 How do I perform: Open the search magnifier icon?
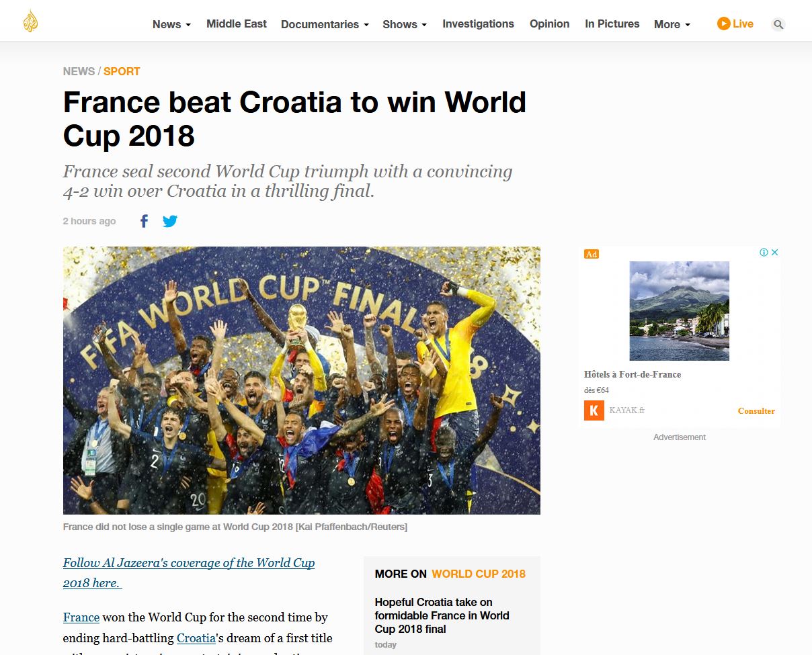[x=778, y=25]
